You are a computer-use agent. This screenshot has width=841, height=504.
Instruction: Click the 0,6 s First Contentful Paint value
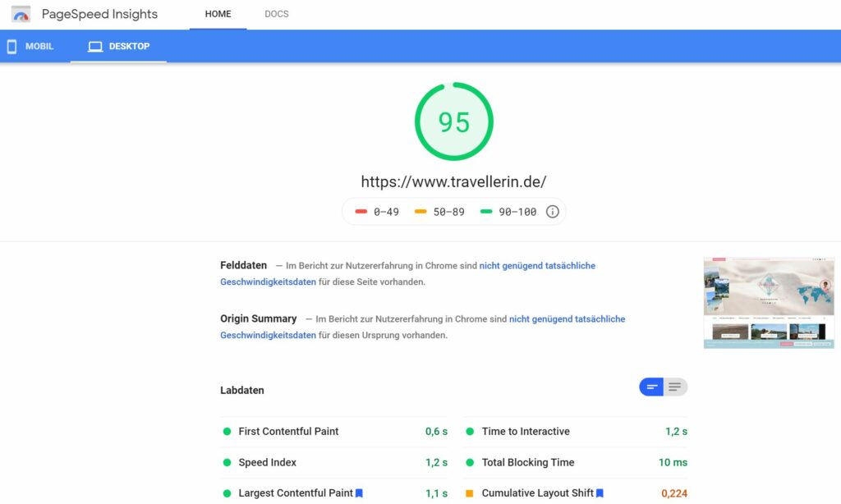(436, 432)
